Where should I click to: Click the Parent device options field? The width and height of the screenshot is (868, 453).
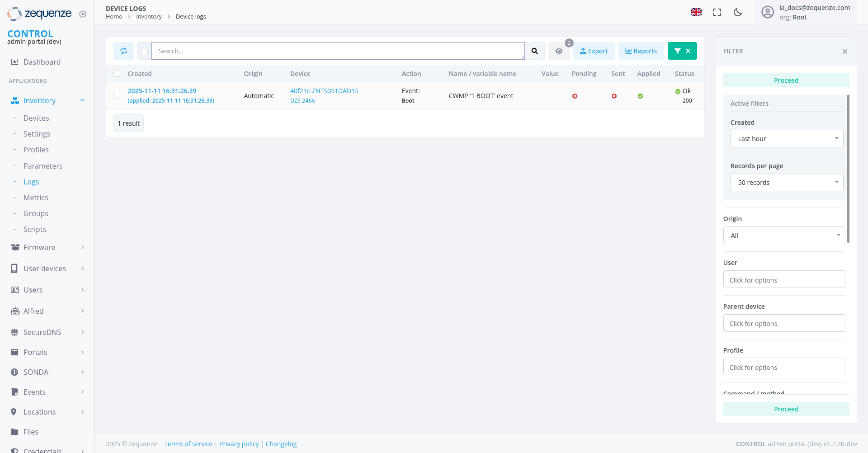tap(784, 323)
